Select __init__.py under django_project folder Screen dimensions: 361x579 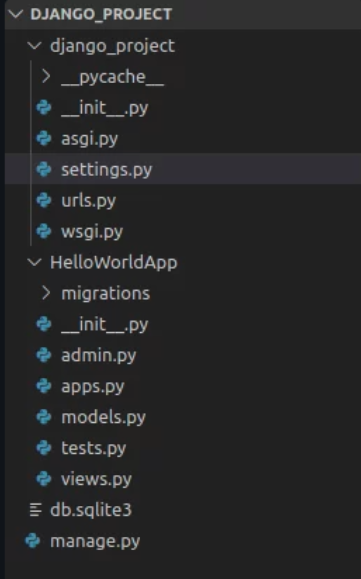pos(105,108)
